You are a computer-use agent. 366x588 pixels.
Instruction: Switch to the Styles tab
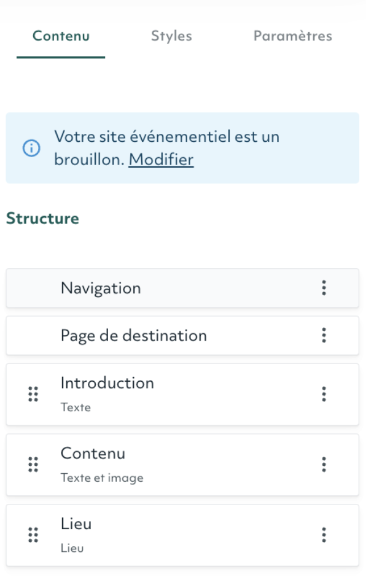[171, 36]
